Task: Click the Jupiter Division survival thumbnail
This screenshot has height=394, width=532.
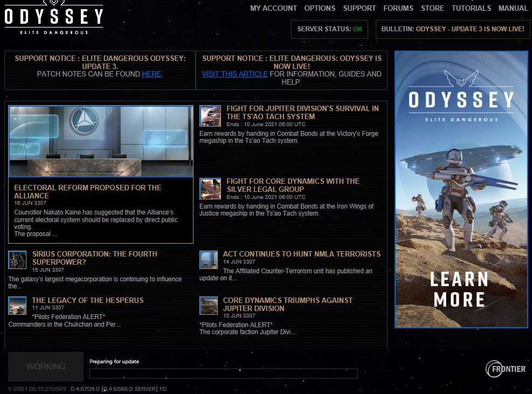Action: pyautogui.click(x=210, y=116)
